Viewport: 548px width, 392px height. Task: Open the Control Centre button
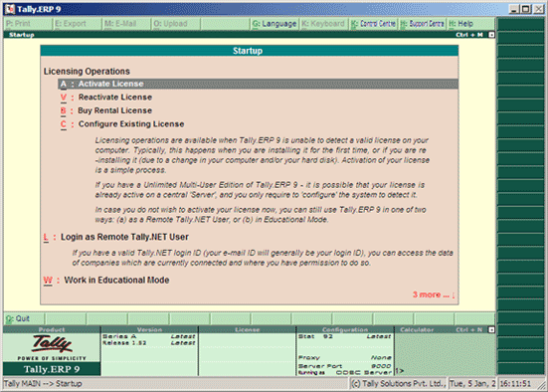(374, 24)
